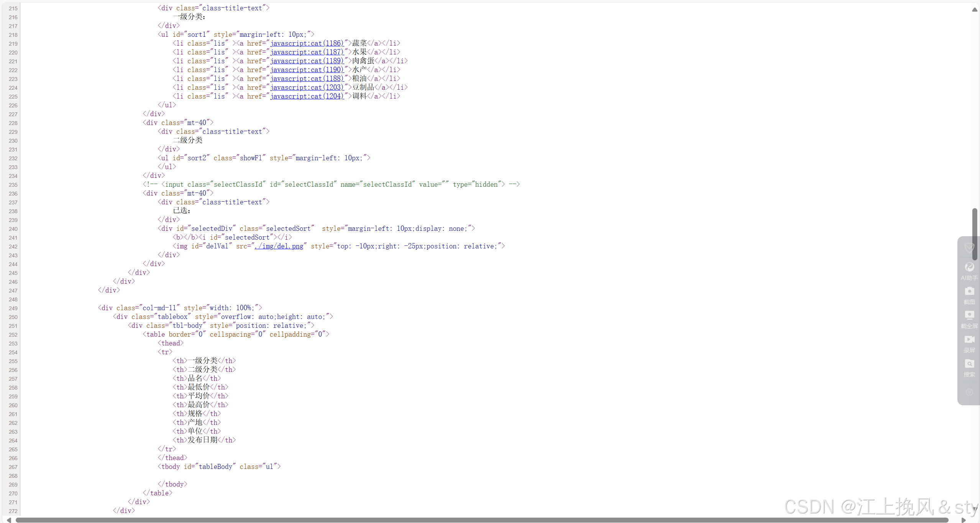This screenshot has width=980, height=523.
Task: Click the javascript:cat(1188) hyperlink
Action: [x=307, y=79]
